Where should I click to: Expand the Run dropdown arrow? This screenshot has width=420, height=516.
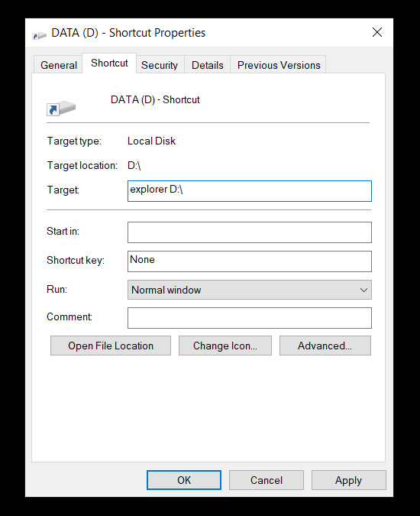click(x=363, y=290)
